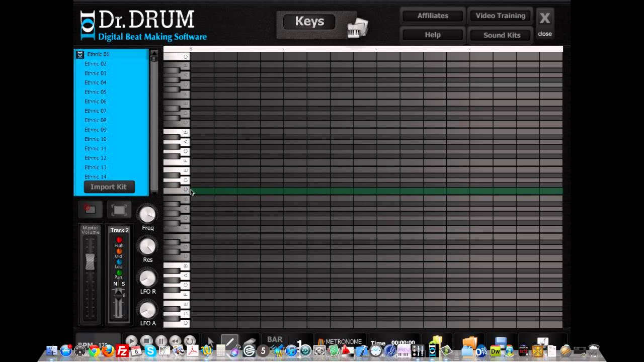Click the Keys piano icon
Viewport: 644px width, 362px height.
tap(357, 27)
